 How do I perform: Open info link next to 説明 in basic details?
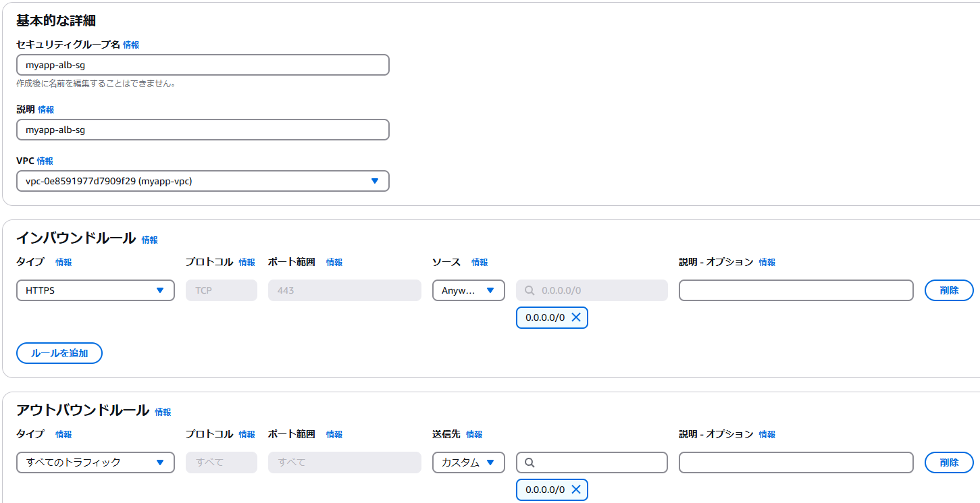[46, 109]
